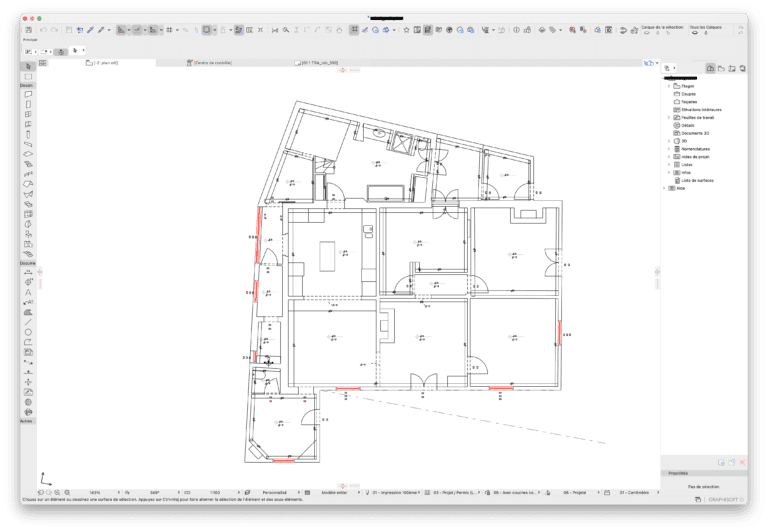Pick the eyedropper (pick up parameters) tool
Viewport: 768px width, 531px height.
(x=91, y=30)
